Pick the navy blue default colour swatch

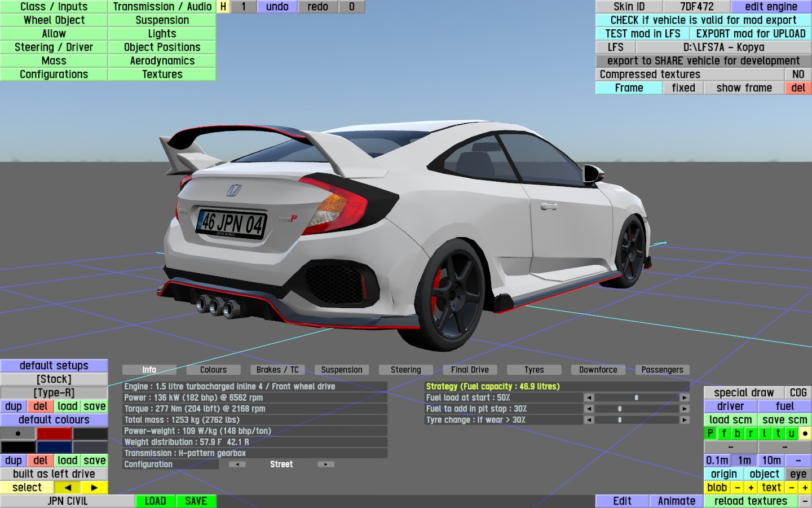point(54,447)
